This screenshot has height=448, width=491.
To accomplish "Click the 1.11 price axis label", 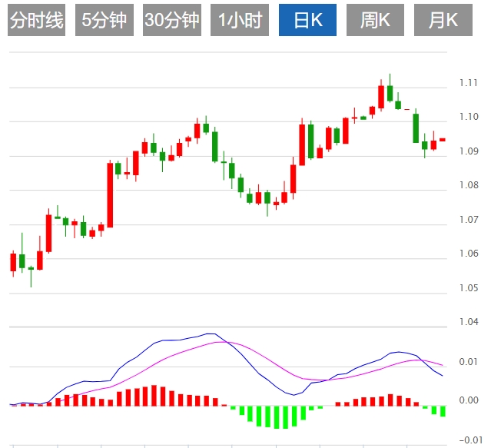I will coord(469,83).
